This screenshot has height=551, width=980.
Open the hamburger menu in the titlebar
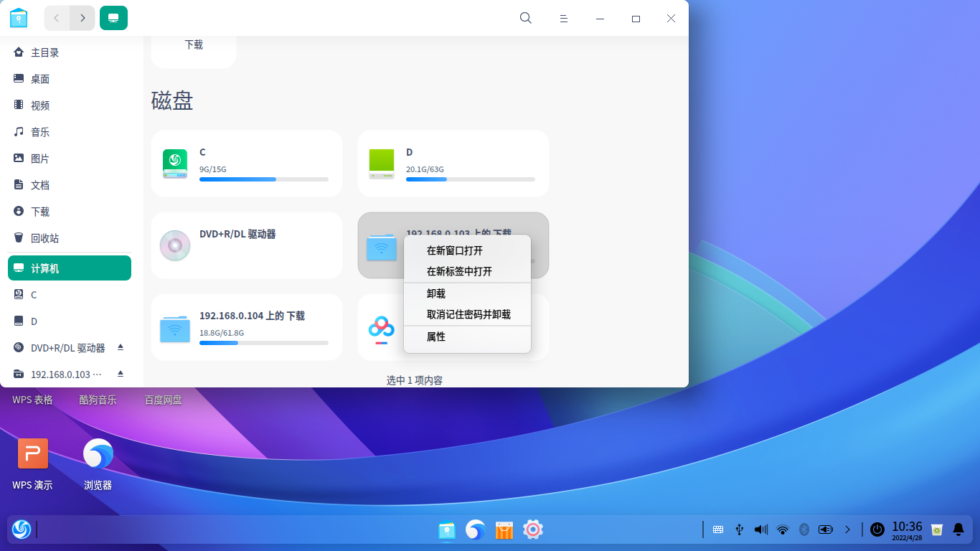[564, 18]
